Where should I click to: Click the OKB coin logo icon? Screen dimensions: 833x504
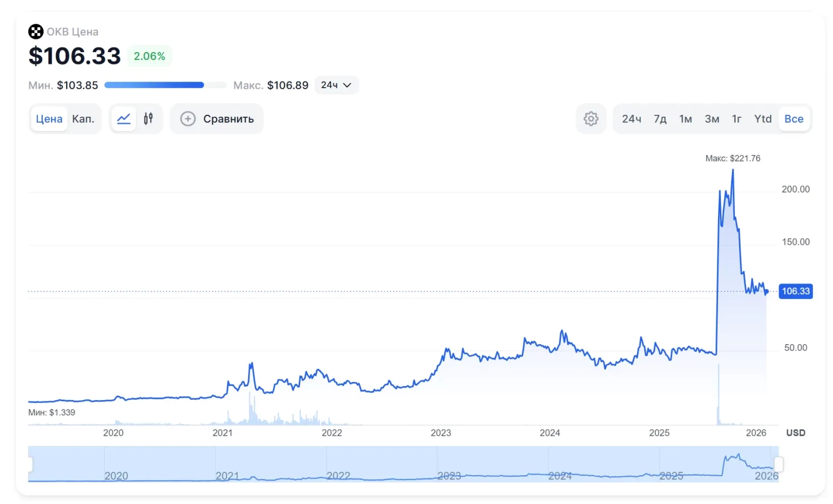36,32
